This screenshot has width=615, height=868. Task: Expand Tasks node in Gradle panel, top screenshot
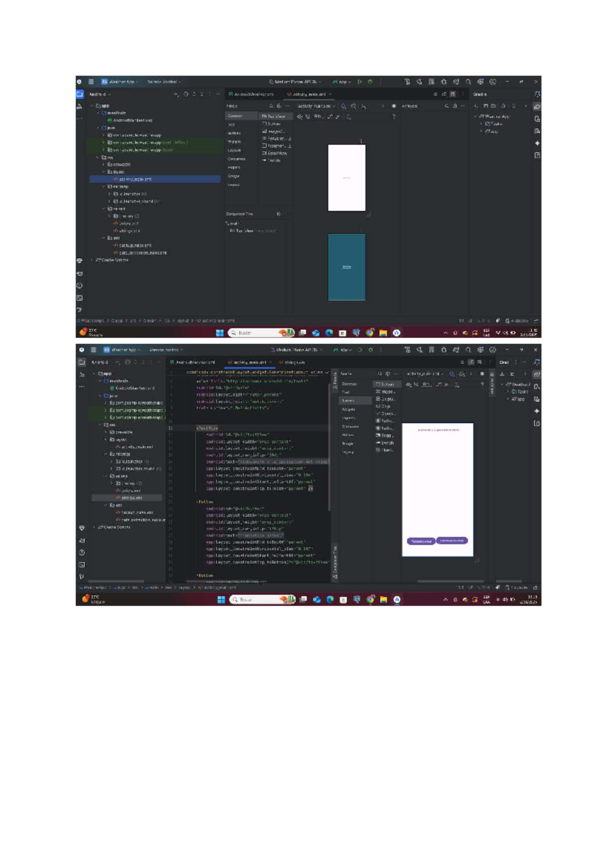coord(481,124)
